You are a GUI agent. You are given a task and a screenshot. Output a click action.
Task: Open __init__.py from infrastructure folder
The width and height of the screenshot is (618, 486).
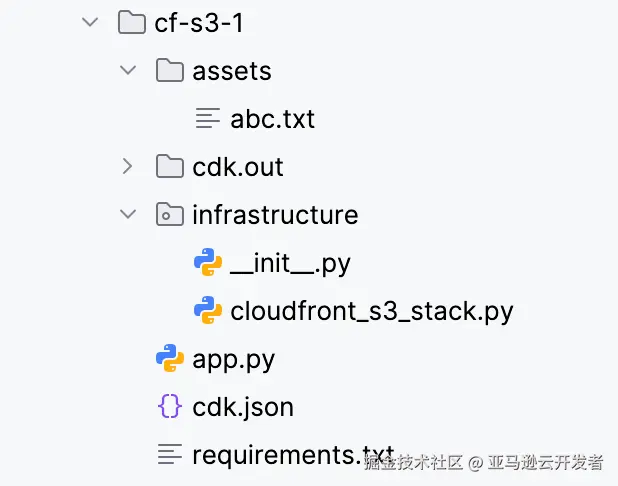coord(290,262)
